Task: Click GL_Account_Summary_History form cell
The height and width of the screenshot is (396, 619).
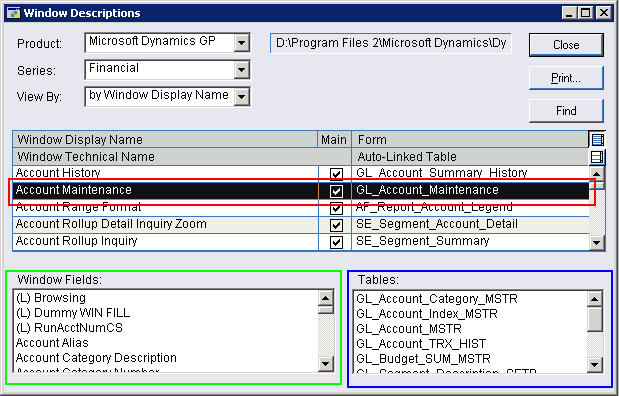Action: click(470, 173)
